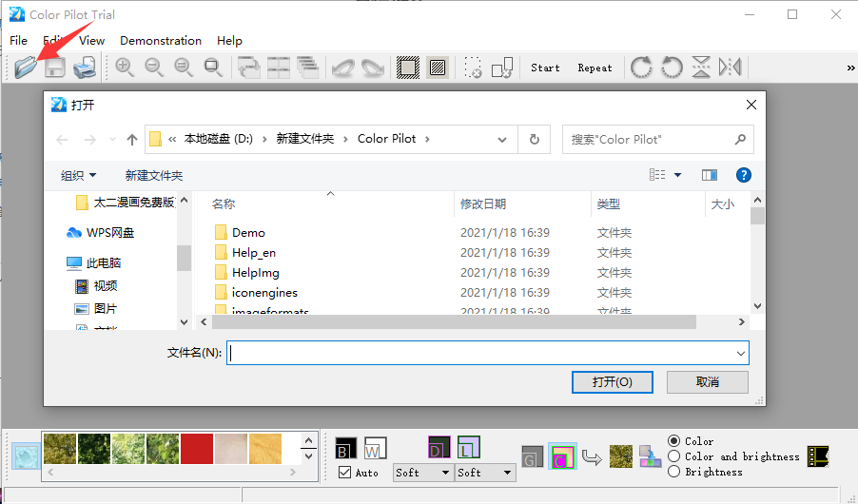The image size is (858, 504).
Task: Click the 打开(O) button
Action: coord(613,382)
